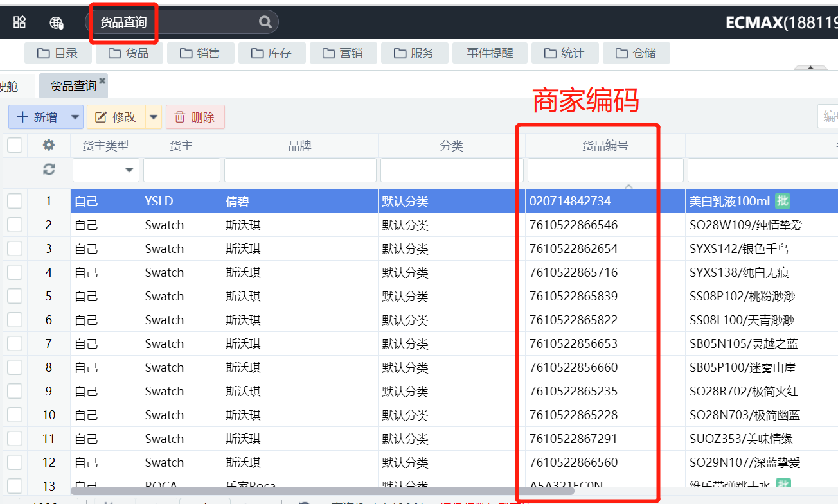
Task: Click the 货主 filter input
Action: point(182,170)
